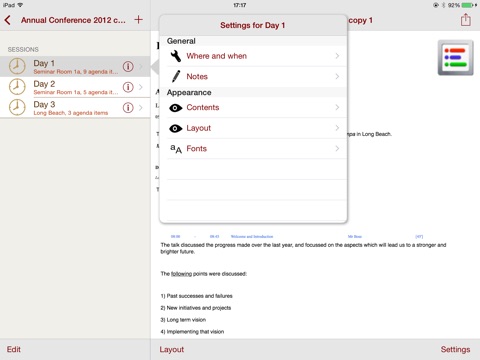Select the Day 1 session row
Viewport: 480px width, 360px height.
75,66
